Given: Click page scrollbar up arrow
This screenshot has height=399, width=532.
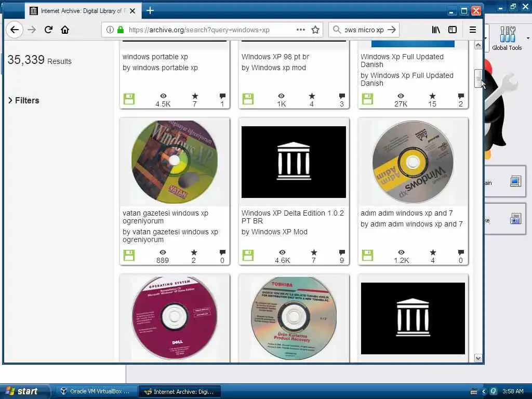Looking at the screenshot, I should click(478, 45).
